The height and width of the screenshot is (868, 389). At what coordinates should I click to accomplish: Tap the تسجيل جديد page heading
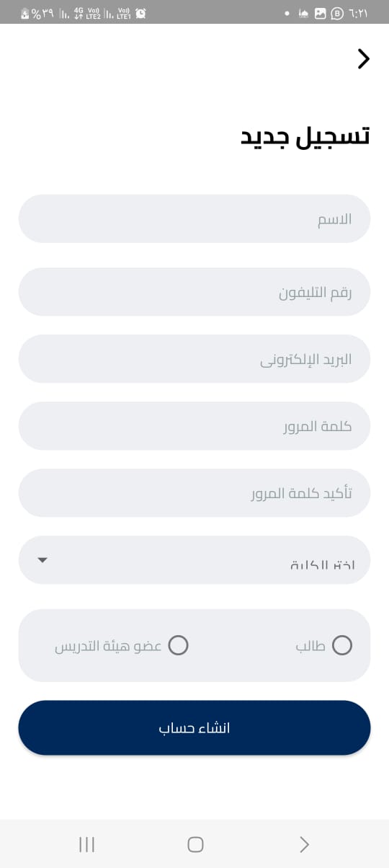305,137
